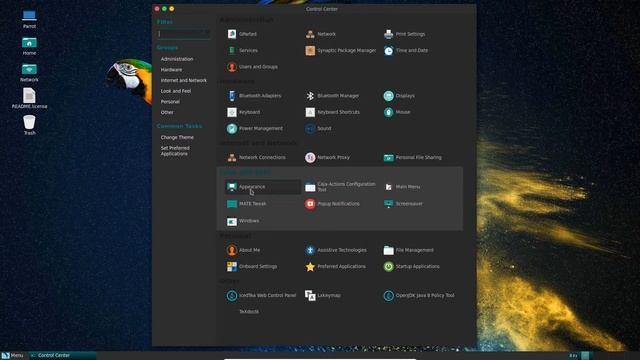Open Windows preferences
Image resolution: width=640 pixels, height=360 pixels.
(243, 221)
